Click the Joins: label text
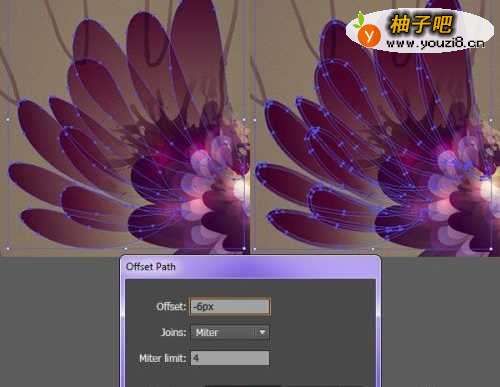 (173, 332)
